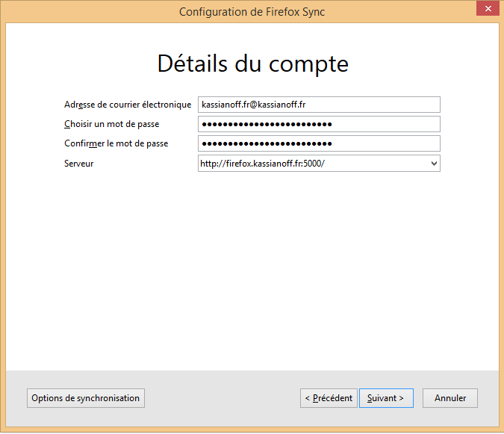Screen dimensions: 504x434
Task: Click the email address field kassianoff.fr@kassianoff.fr
Action: [319, 105]
